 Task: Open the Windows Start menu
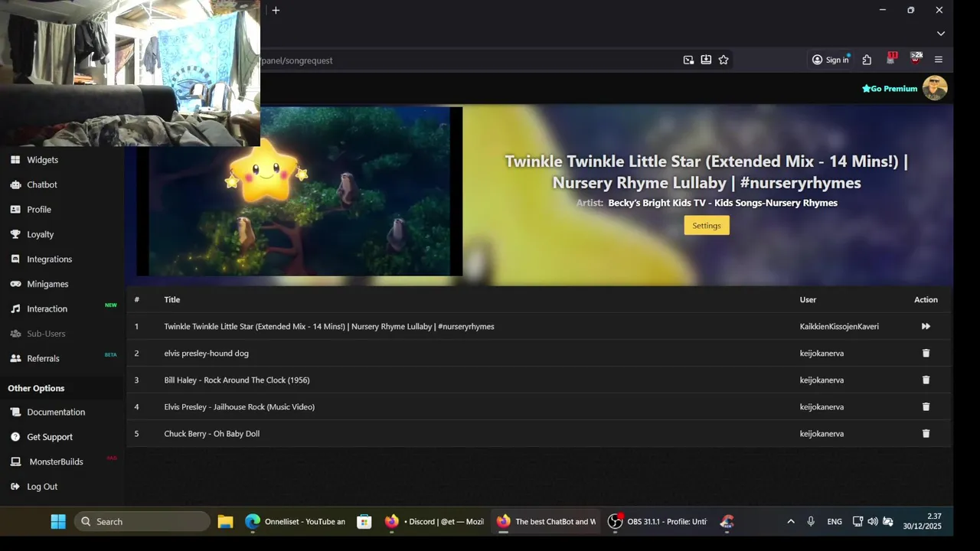tap(58, 521)
